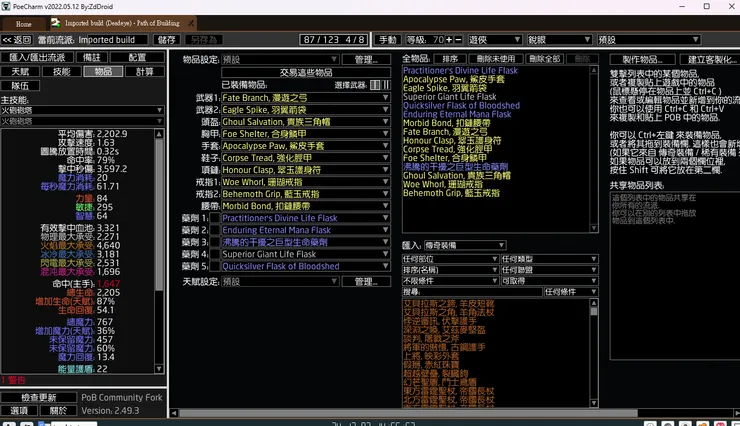Viewport: 740px width, 426px height.
Task: Click the 選項 options button
Action: tap(19, 410)
